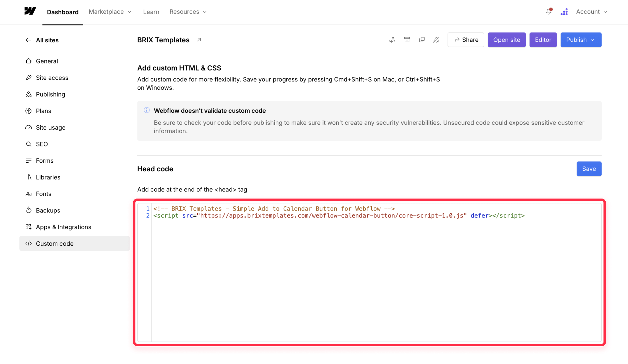Click the arrow icon in Share button

(457, 40)
